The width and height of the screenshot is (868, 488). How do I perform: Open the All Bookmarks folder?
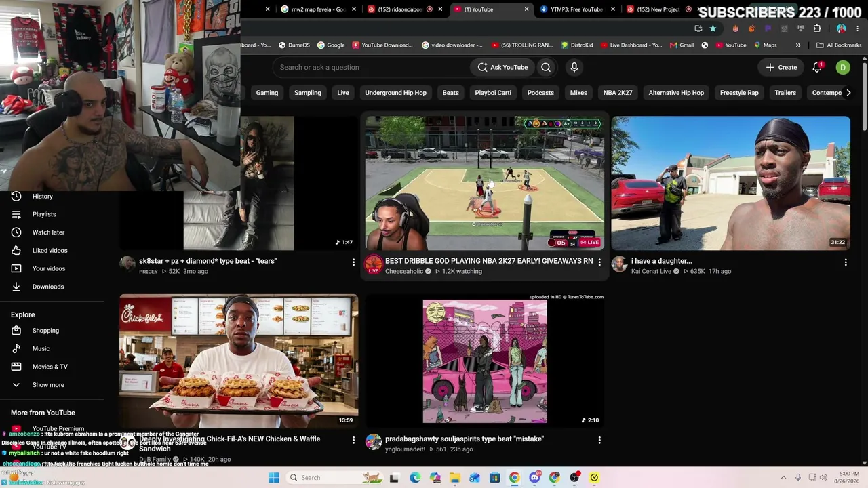[839, 45]
